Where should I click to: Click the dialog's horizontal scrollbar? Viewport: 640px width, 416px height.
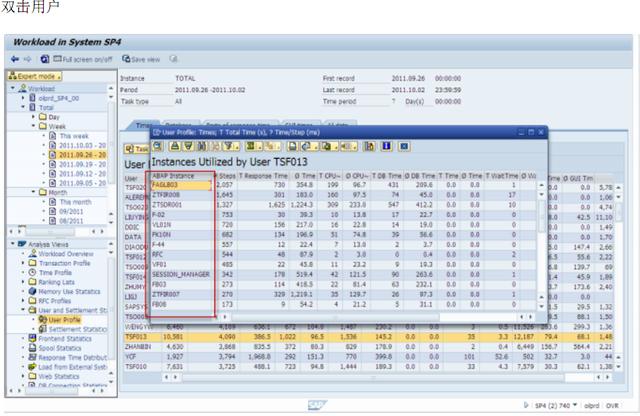click(335, 317)
